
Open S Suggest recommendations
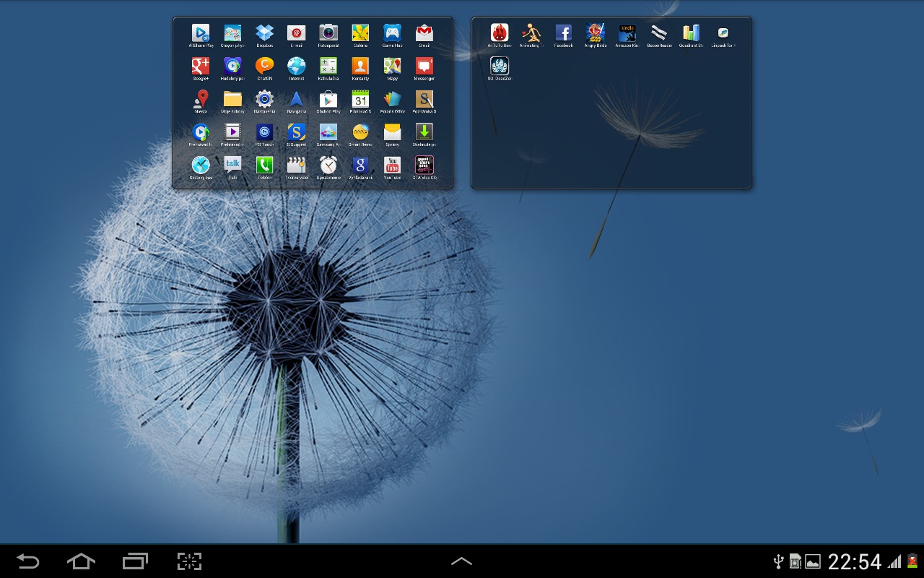point(296,134)
